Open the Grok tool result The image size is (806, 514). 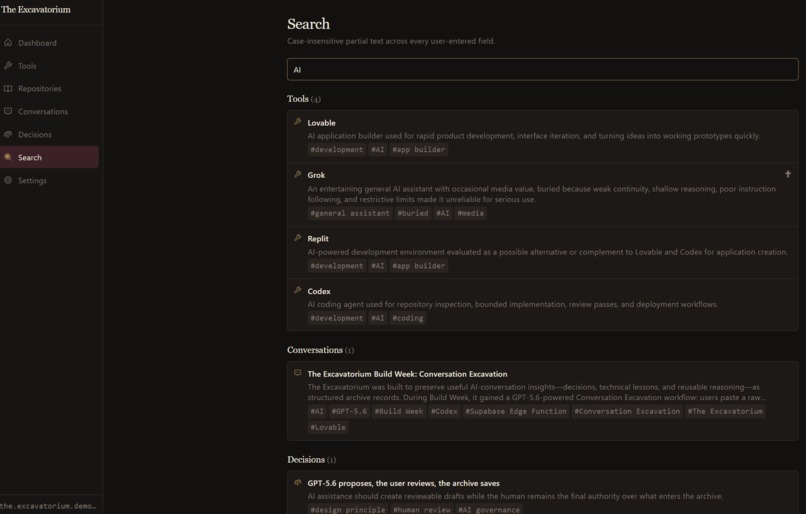542,194
